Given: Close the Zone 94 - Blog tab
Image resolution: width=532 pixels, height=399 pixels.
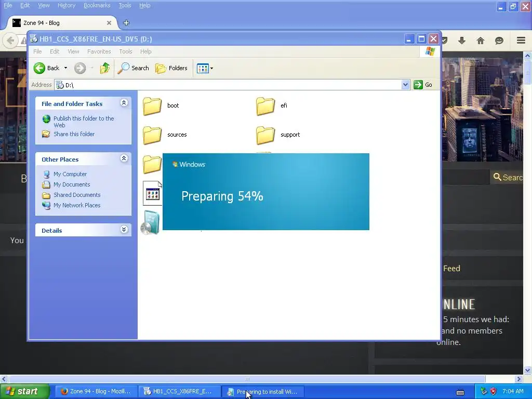Looking at the screenshot, I should (109, 23).
